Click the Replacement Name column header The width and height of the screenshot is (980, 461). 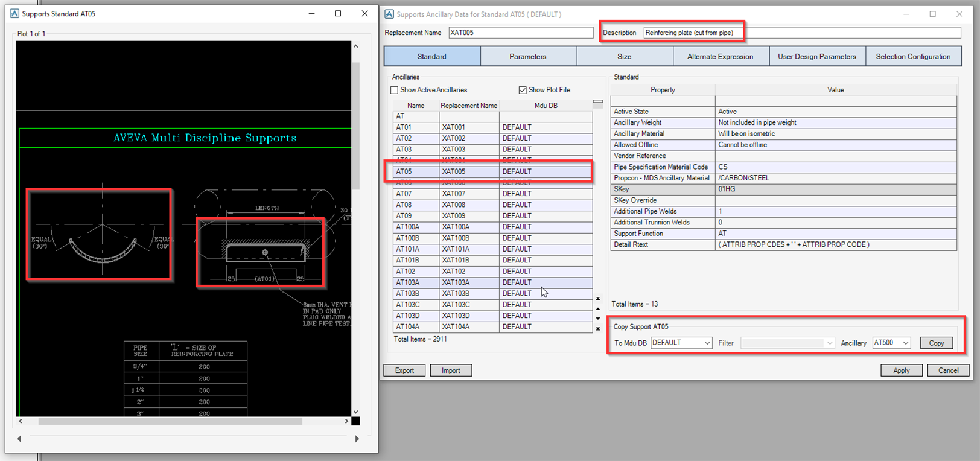(x=469, y=106)
